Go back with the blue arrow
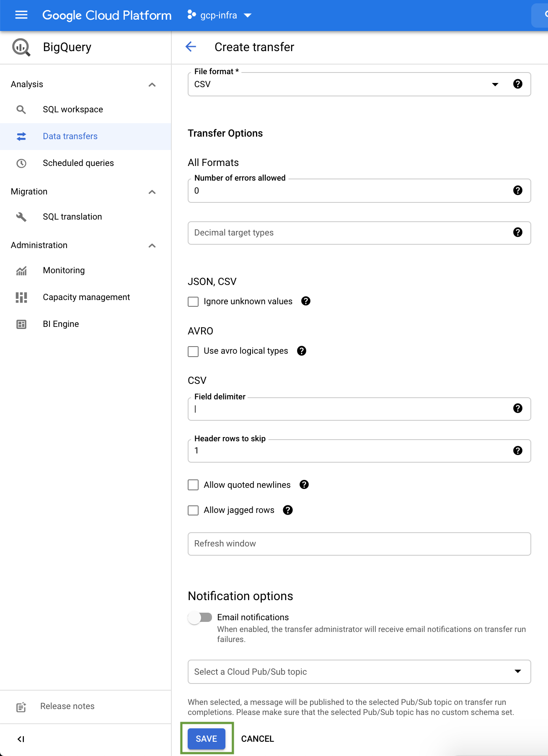The image size is (548, 756). click(x=191, y=47)
